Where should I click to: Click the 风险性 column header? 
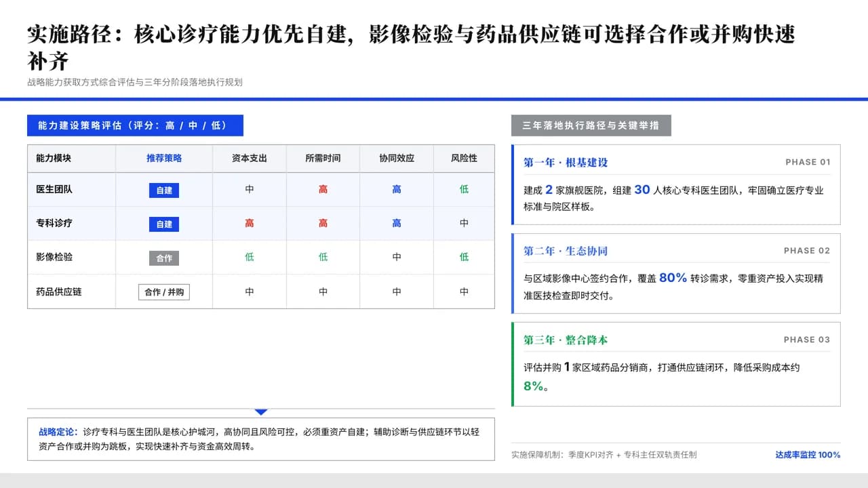464,158
